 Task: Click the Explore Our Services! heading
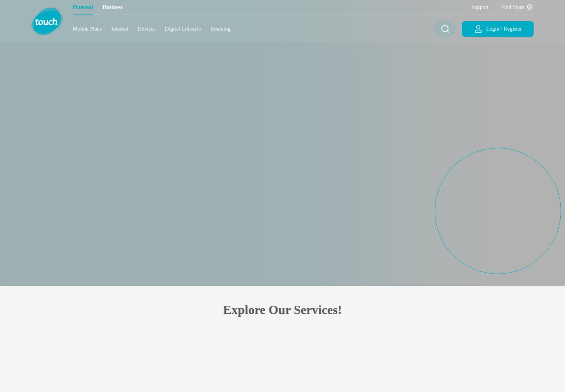[x=282, y=310]
